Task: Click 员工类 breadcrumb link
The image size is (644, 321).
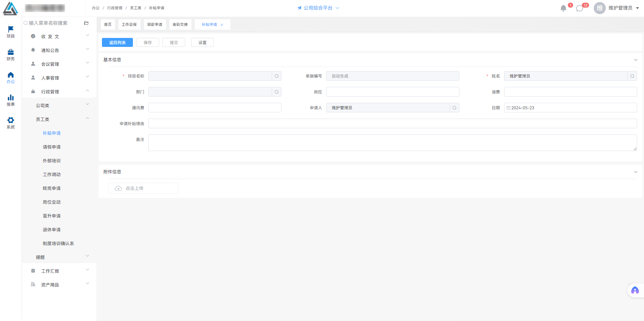Action: point(136,8)
